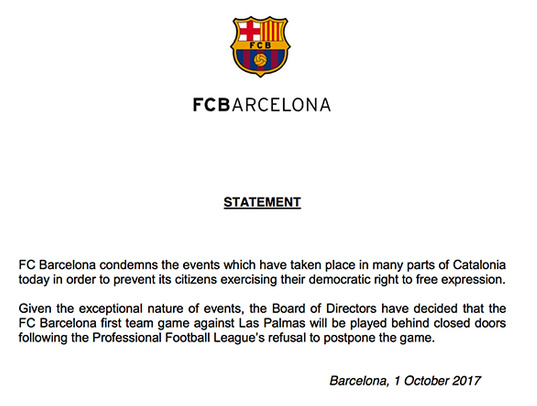
Task: Click 'postpone the game' phrase
Action: pyautogui.click(x=379, y=338)
